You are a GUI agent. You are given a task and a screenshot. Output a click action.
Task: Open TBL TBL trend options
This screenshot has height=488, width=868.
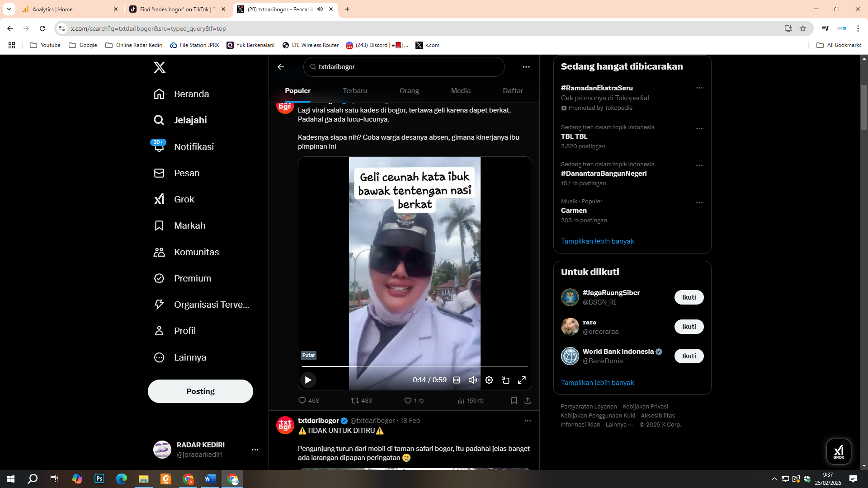(x=699, y=128)
